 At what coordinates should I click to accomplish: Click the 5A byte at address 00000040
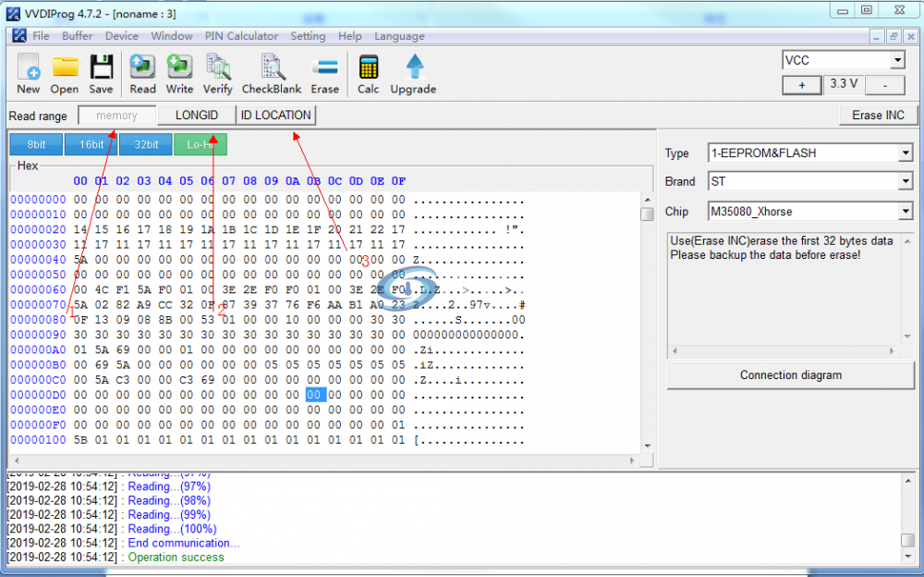pyautogui.click(x=80, y=260)
